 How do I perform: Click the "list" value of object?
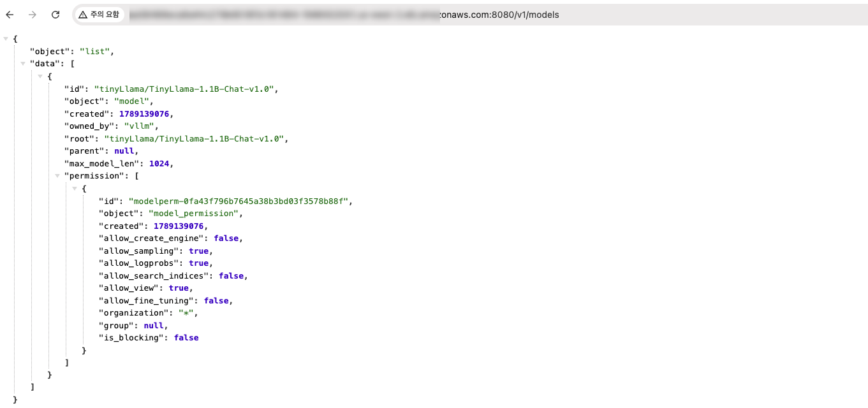pyautogui.click(x=94, y=52)
